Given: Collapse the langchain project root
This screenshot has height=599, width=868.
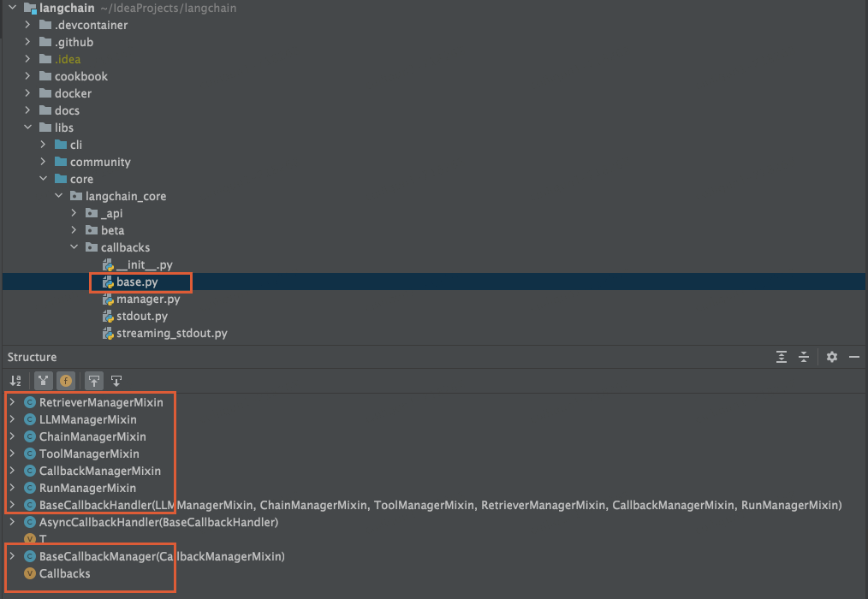Looking at the screenshot, I should pos(12,8).
